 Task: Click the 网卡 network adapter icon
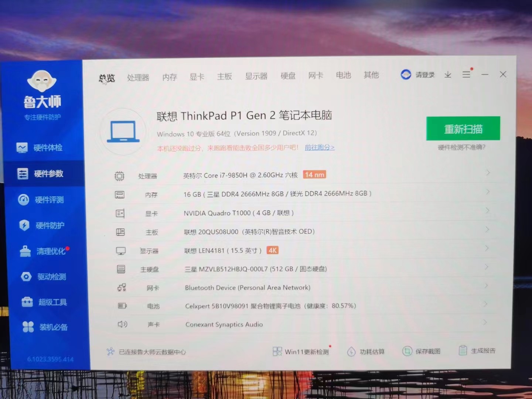[122, 287]
